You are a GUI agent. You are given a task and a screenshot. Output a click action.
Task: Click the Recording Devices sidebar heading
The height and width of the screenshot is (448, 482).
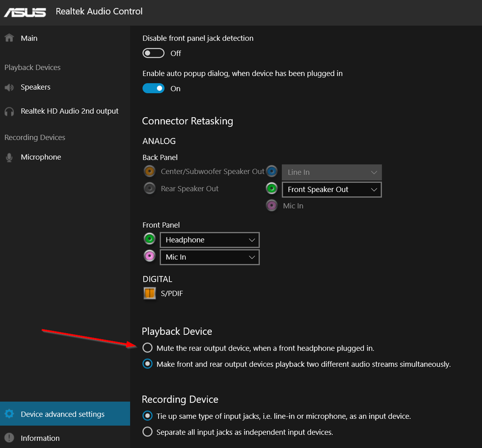(x=35, y=138)
